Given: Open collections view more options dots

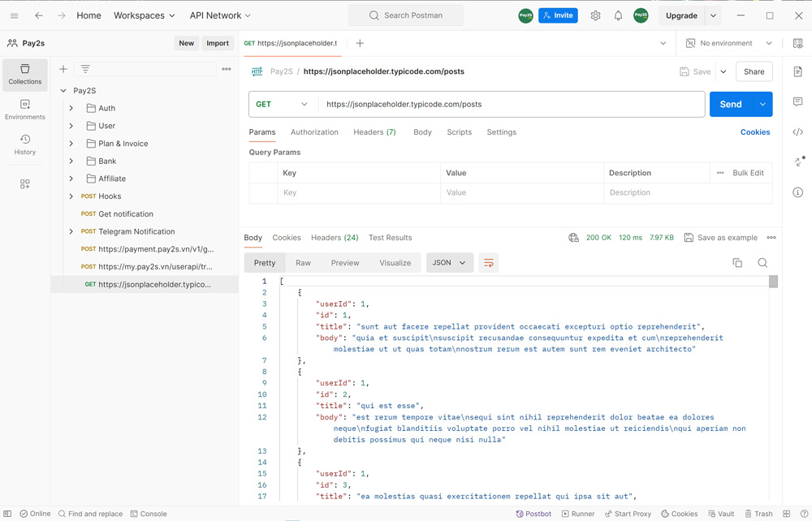Looking at the screenshot, I should pos(227,69).
